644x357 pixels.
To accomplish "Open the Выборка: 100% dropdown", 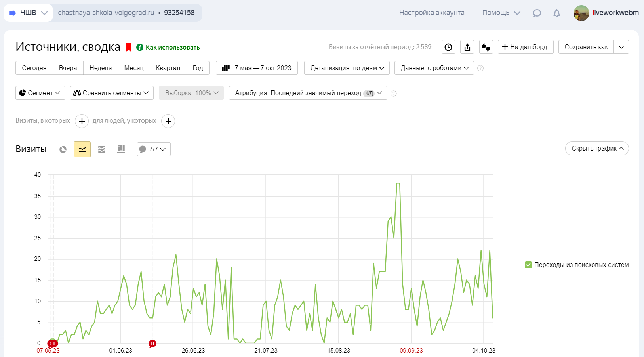I will [191, 93].
